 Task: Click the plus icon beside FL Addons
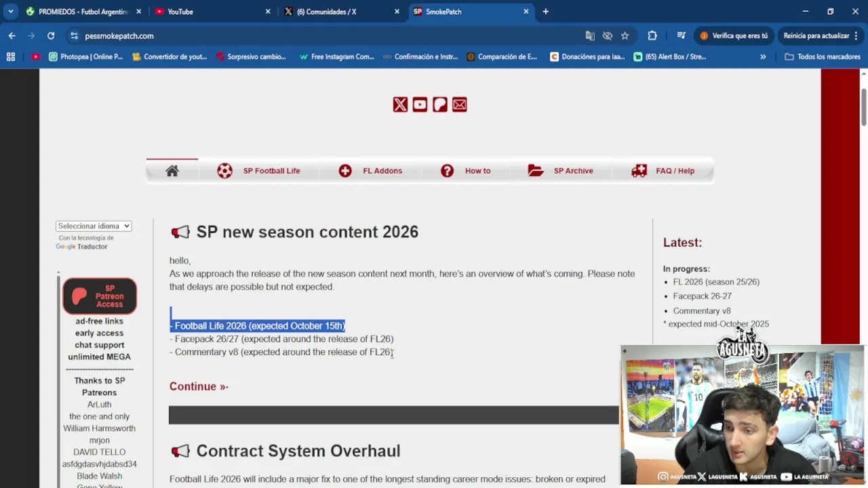[x=345, y=171]
